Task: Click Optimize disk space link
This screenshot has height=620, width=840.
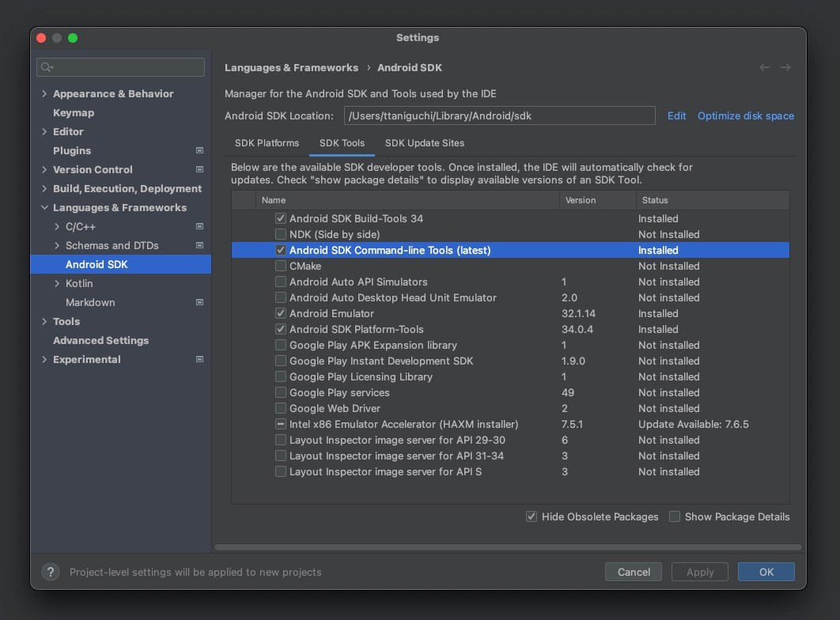Action: click(x=746, y=115)
